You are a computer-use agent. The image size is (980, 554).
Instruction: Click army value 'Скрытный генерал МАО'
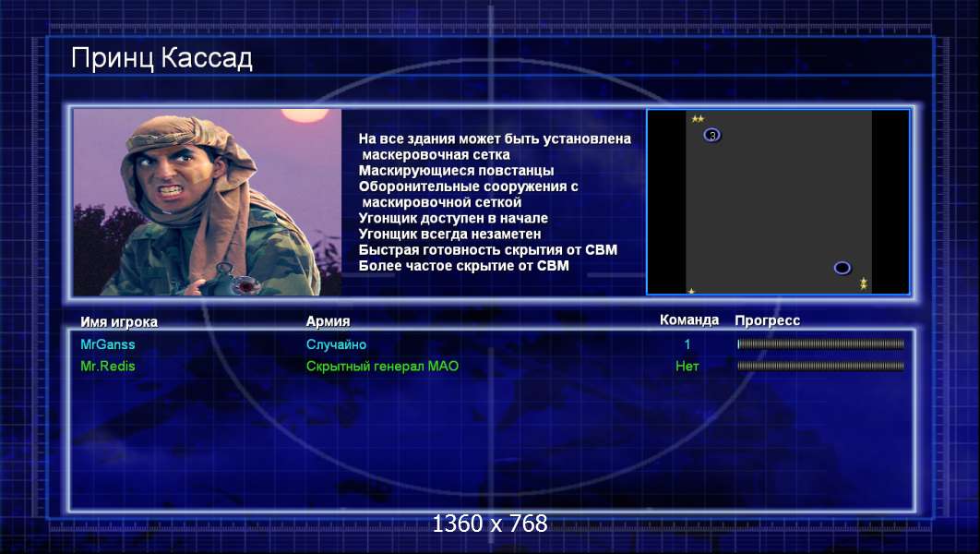pyautogui.click(x=382, y=367)
